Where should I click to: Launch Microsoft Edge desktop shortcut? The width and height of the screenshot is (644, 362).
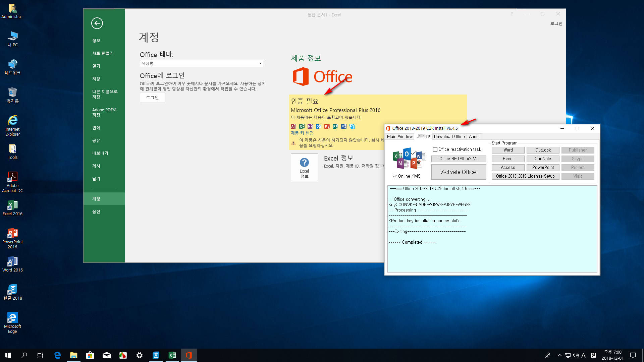tap(12, 323)
